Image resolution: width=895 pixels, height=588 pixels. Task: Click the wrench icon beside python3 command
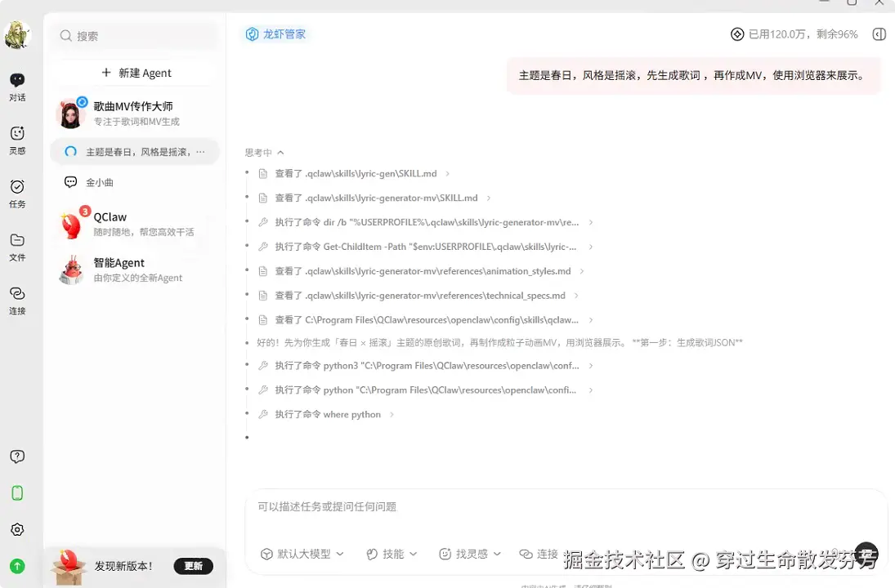tap(263, 366)
